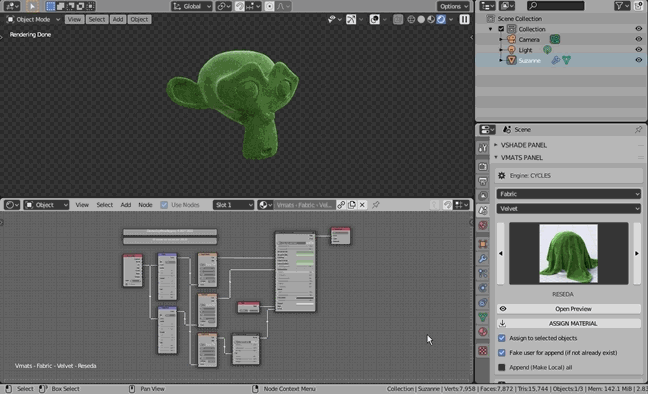Screen dimensions: 648x394
Task: Click the Open Preview button
Action: point(569,309)
